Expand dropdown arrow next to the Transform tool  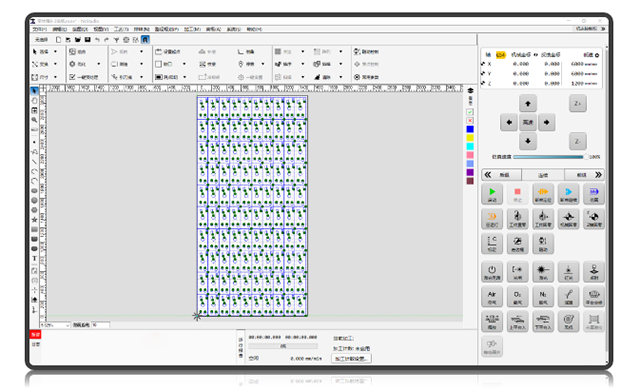coord(56,64)
